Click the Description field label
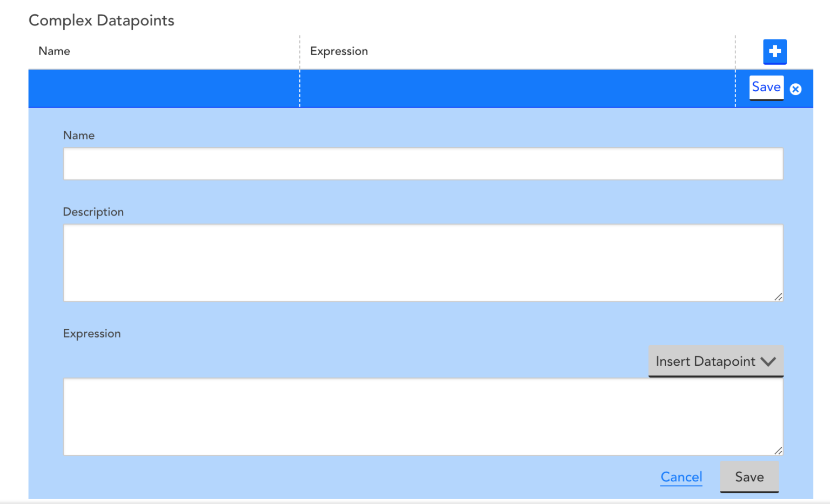830x504 pixels. [93, 212]
